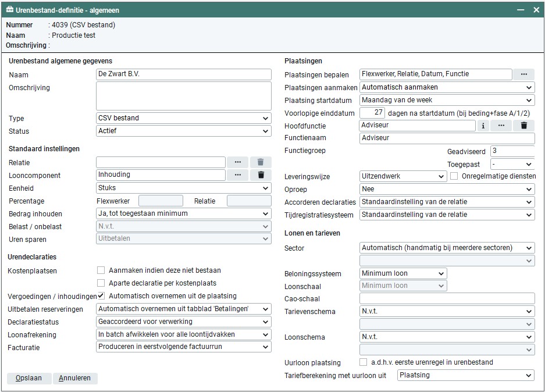Screen dimensions: 545x392
Task: Delete the Looncomponent value with trash icon
Action: tap(261, 175)
